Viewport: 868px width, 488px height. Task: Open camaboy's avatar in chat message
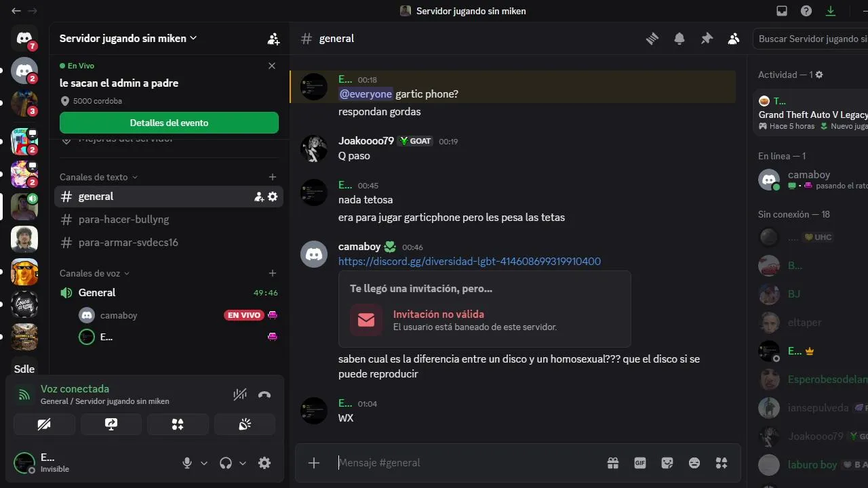click(314, 254)
